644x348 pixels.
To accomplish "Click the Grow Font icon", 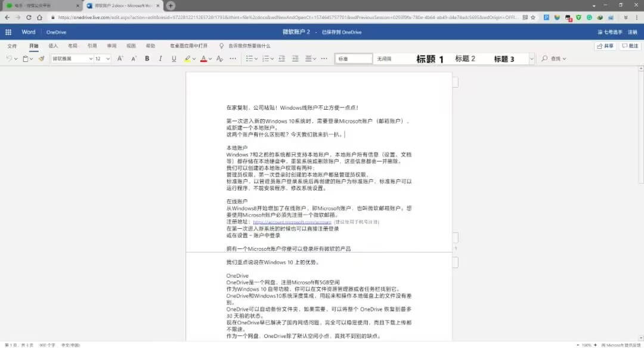I will pos(119,58).
